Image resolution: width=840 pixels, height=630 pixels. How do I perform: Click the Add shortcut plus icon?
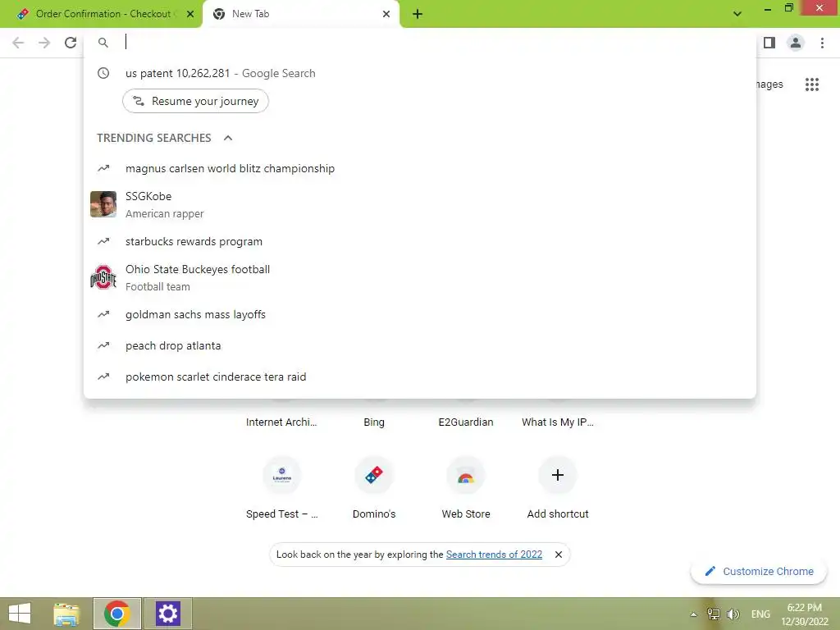pos(558,475)
